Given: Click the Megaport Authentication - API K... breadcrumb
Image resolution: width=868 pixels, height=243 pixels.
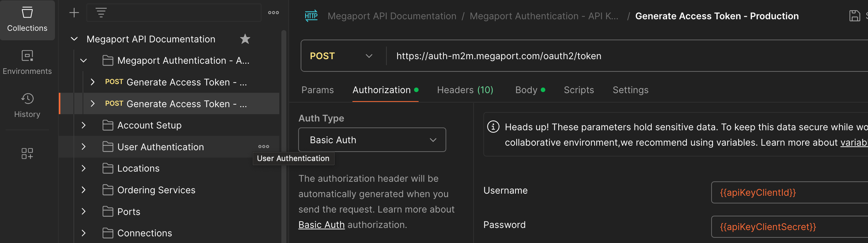Looking at the screenshot, I should tap(544, 16).
